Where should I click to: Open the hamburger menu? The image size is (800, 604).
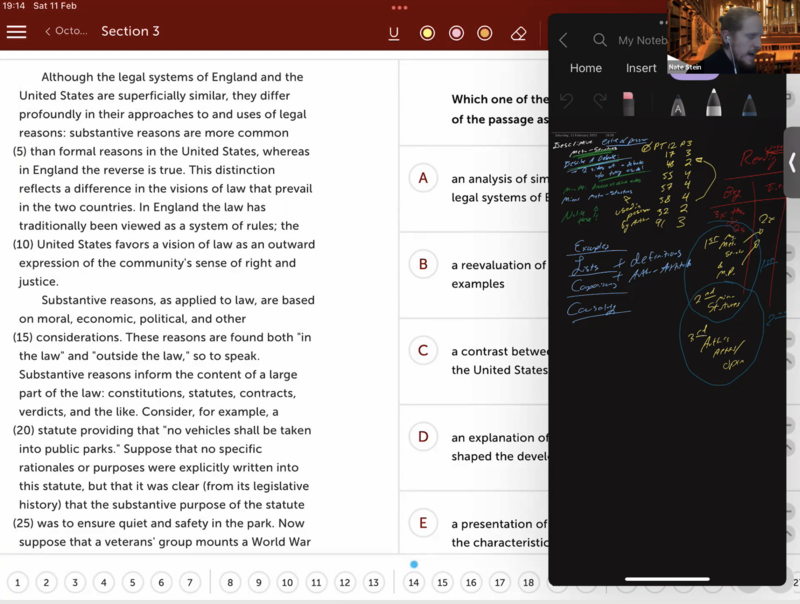[16, 32]
